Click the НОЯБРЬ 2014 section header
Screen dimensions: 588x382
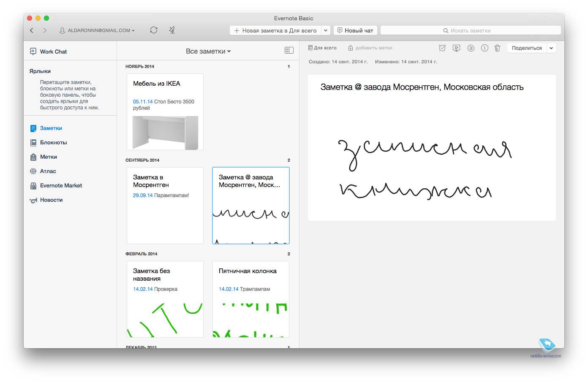[x=140, y=67]
